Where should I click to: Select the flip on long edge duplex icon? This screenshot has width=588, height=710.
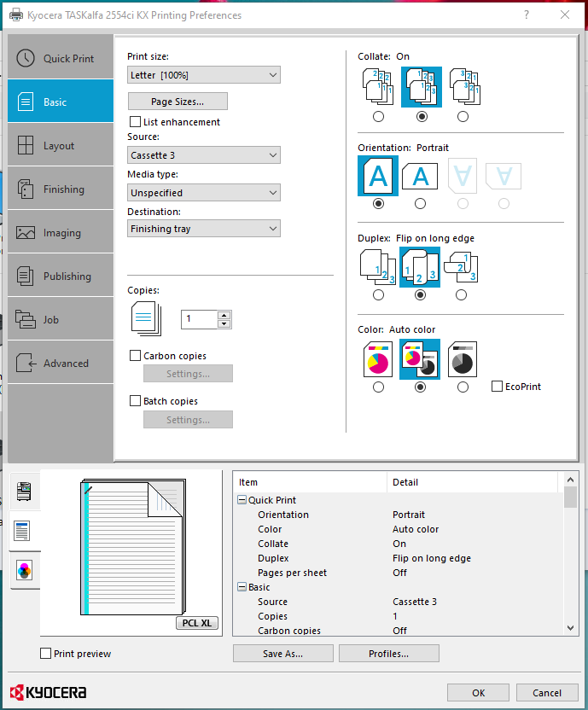420,267
